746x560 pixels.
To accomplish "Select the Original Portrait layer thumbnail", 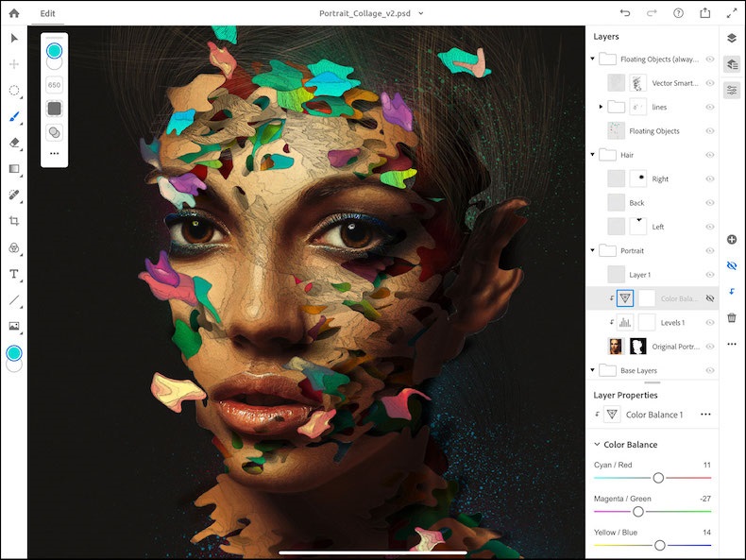I will 617,347.
